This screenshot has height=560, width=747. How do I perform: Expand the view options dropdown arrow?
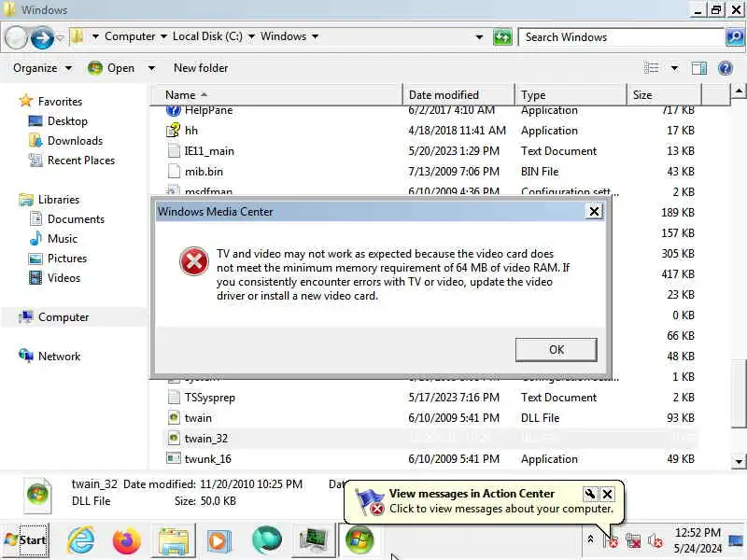point(674,68)
